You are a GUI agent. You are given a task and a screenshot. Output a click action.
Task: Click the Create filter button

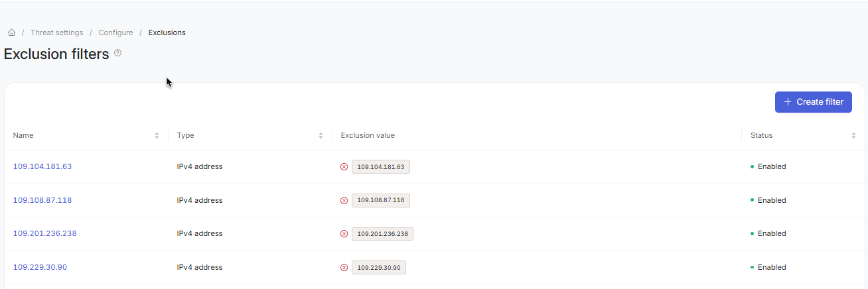coord(813,102)
